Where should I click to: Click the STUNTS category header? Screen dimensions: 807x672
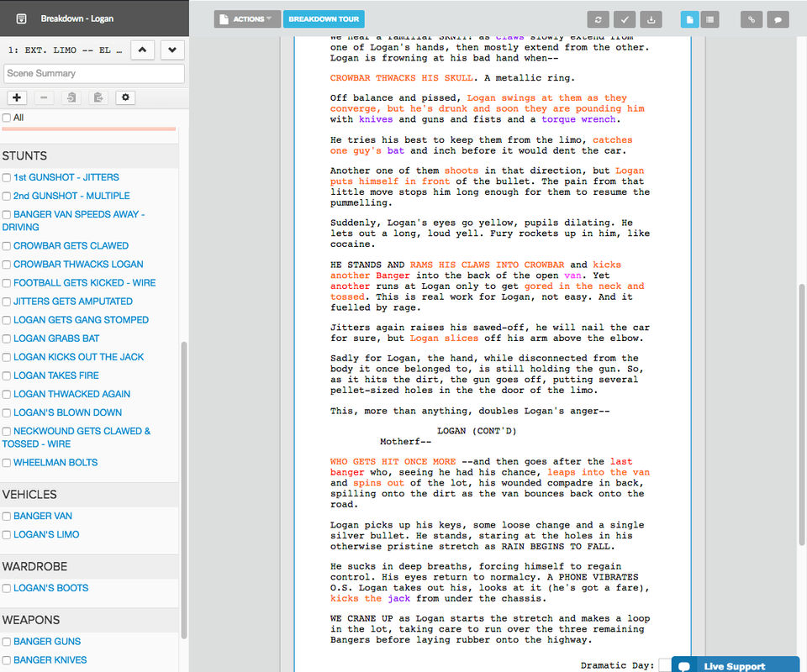coord(24,155)
